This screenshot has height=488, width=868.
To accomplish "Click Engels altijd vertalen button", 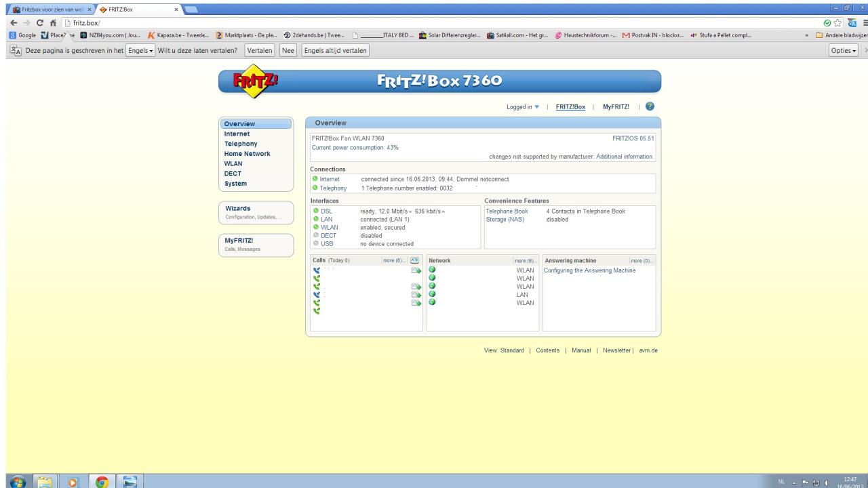I will coord(335,51).
